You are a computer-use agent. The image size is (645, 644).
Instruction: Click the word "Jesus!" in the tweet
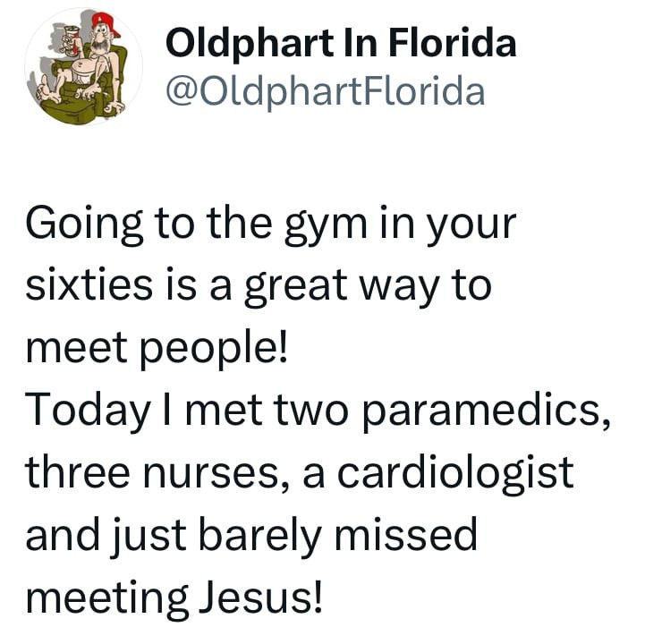(257, 594)
